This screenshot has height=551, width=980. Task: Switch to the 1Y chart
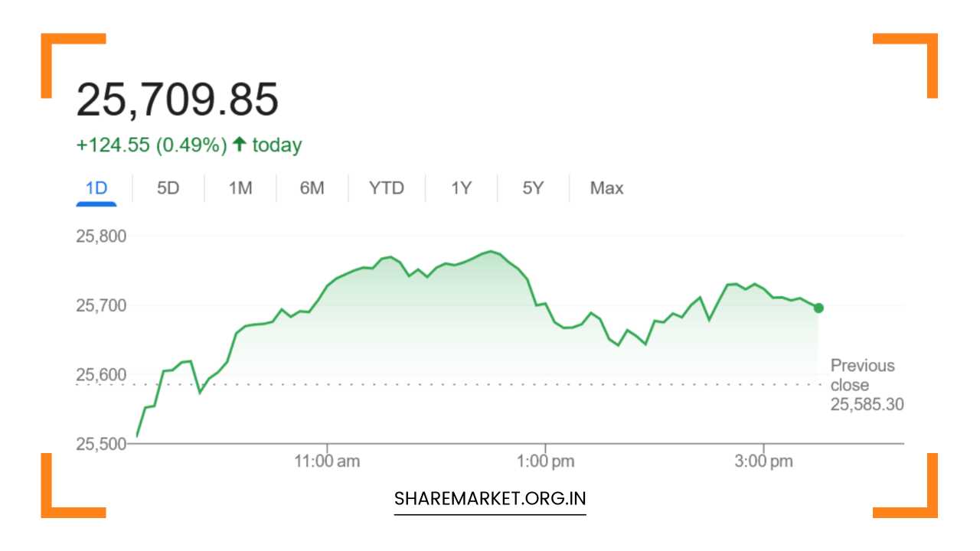pyautogui.click(x=461, y=188)
